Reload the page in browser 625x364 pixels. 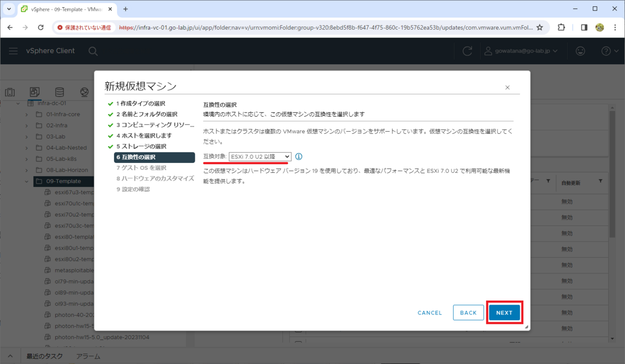click(x=42, y=27)
